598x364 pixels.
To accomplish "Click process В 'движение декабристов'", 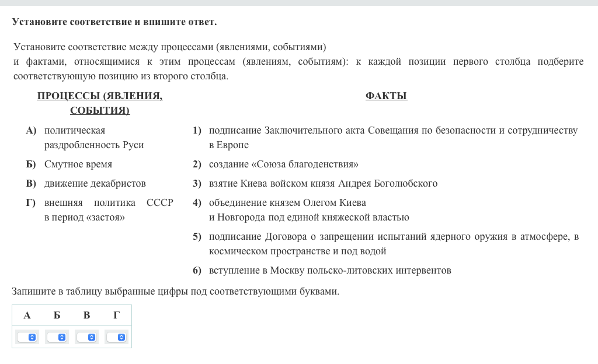I will [95, 184].
